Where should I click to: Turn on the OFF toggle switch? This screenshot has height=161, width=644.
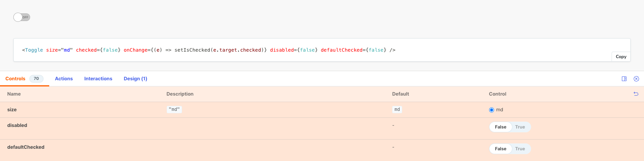coord(22,17)
